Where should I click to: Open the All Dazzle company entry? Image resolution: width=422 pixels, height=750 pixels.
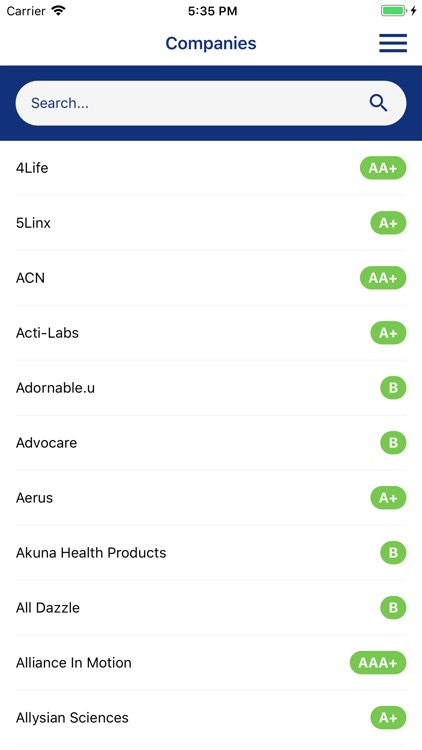click(211, 608)
